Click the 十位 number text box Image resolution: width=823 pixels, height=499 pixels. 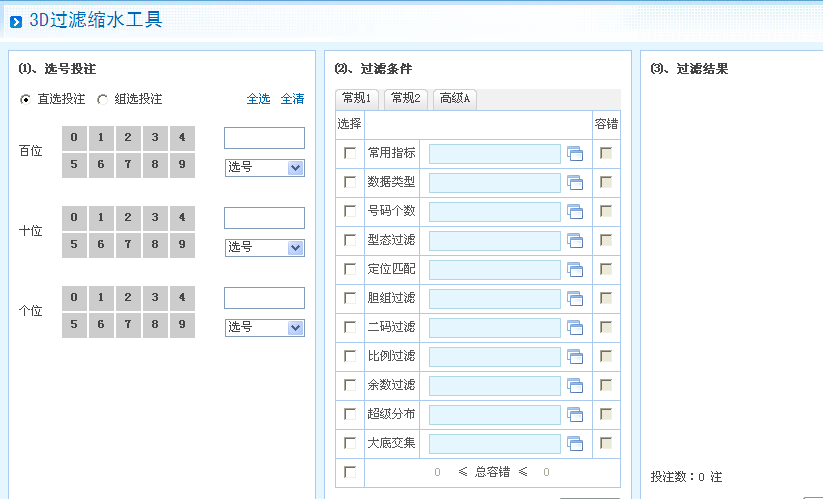[265, 218]
